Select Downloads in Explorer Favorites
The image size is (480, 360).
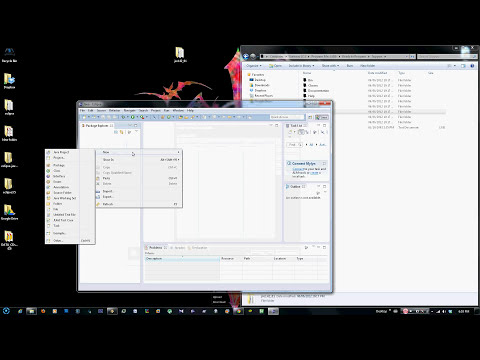pyautogui.click(x=260, y=85)
